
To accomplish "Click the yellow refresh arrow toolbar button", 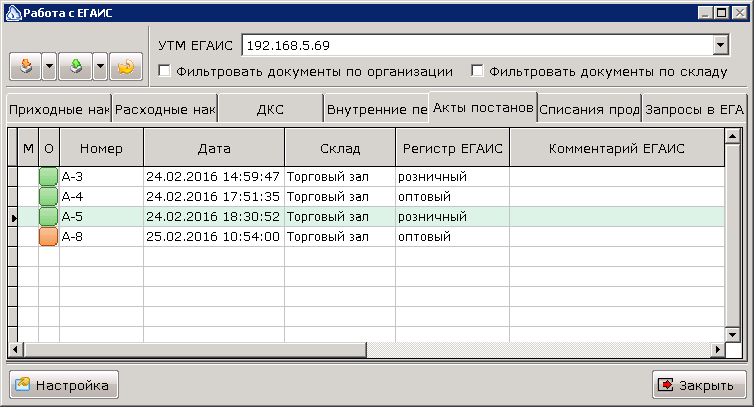I will coord(126,66).
